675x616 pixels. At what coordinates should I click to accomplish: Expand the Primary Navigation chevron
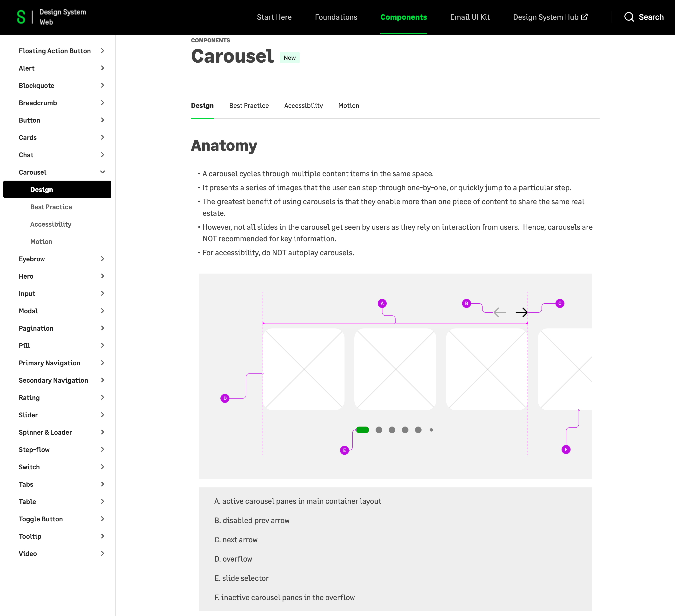[x=102, y=363]
